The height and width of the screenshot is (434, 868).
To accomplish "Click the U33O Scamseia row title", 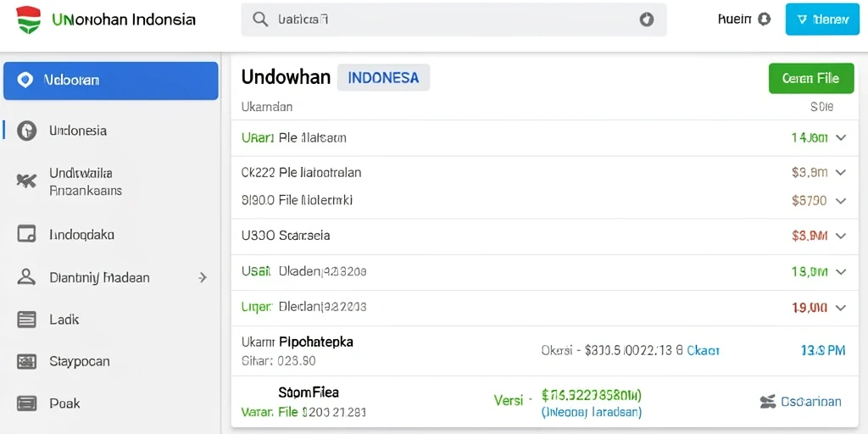I will pos(286,236).
